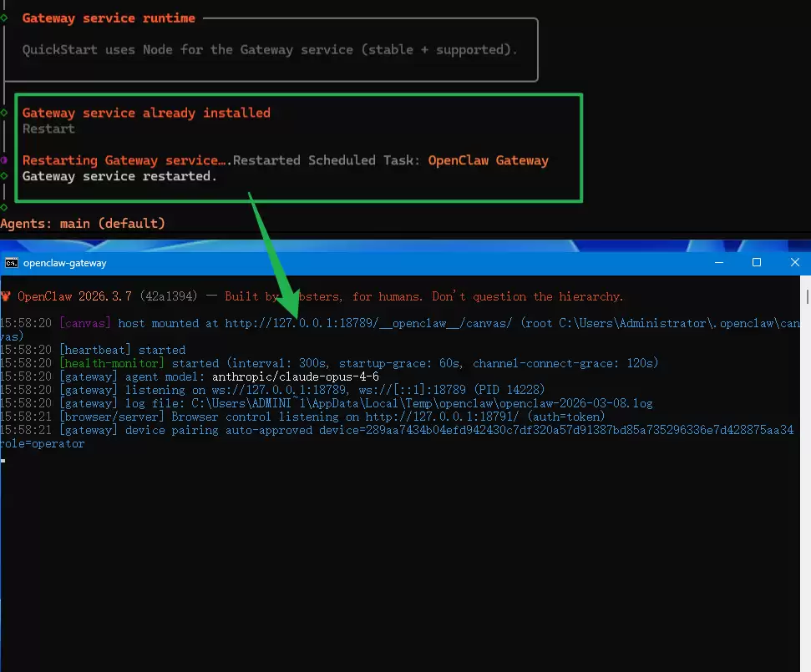The width and height of the screenshot is (811, 672).
Task: Maximize the openclaw-gateway console window
Action: click(756, 262)
